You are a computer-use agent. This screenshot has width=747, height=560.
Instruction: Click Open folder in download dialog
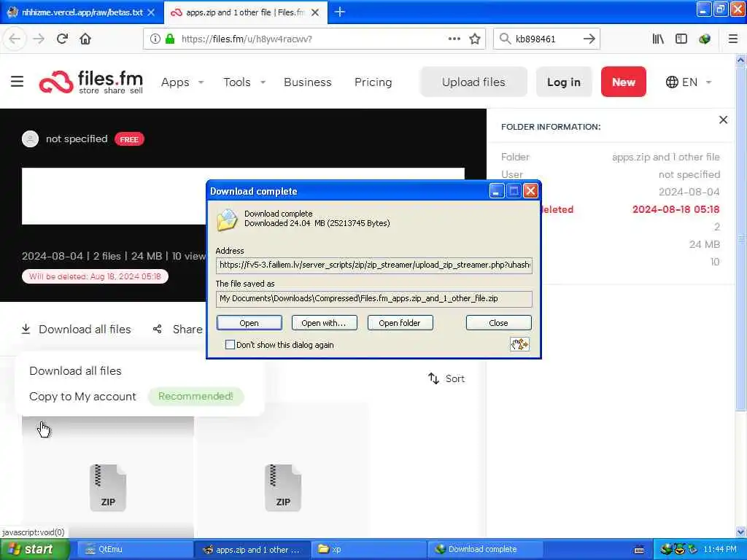point(400,323)
